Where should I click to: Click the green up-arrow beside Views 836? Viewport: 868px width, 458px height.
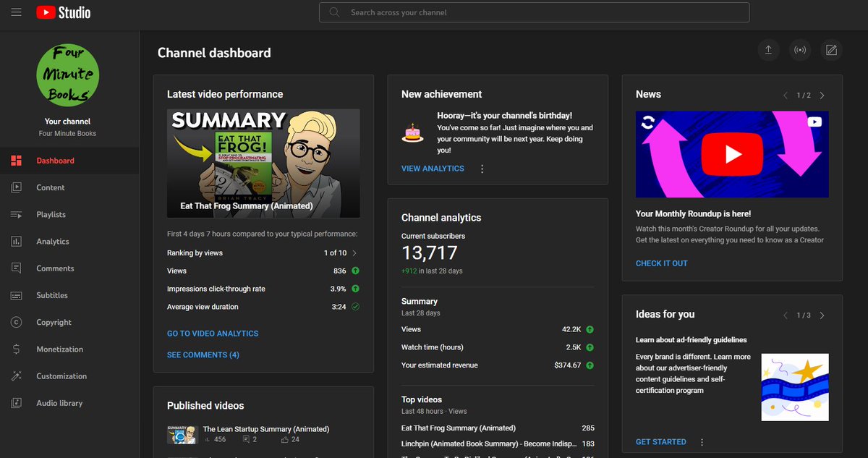tap(355, 271)
